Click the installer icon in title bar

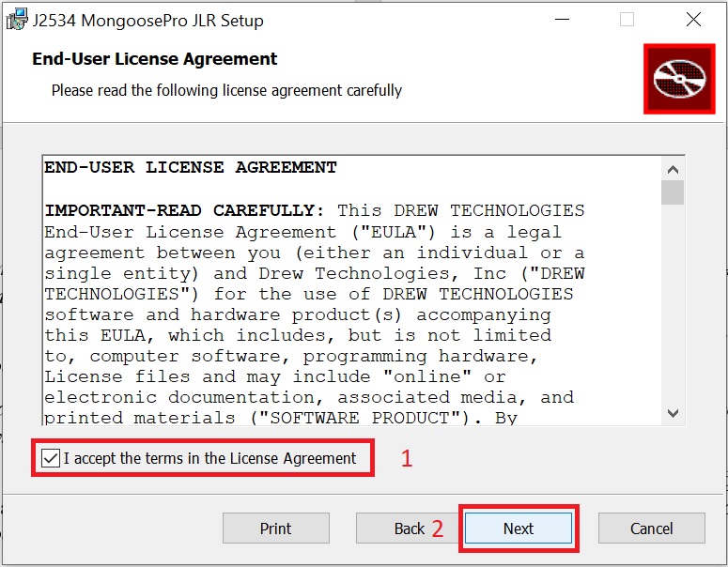click(x=17, y=20)
